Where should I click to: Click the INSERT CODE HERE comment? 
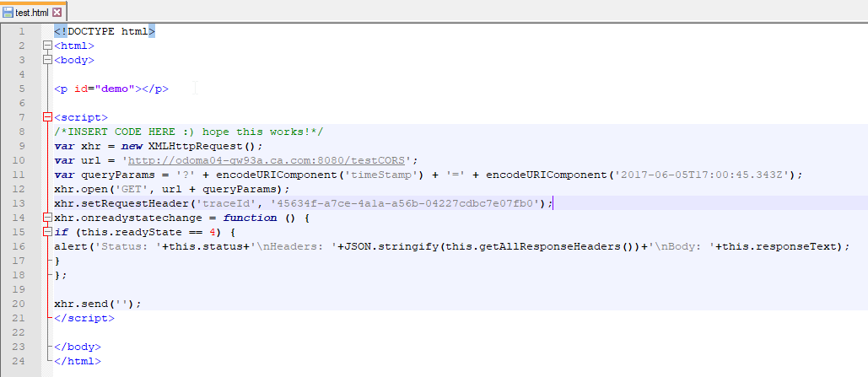tap(189, 132)
